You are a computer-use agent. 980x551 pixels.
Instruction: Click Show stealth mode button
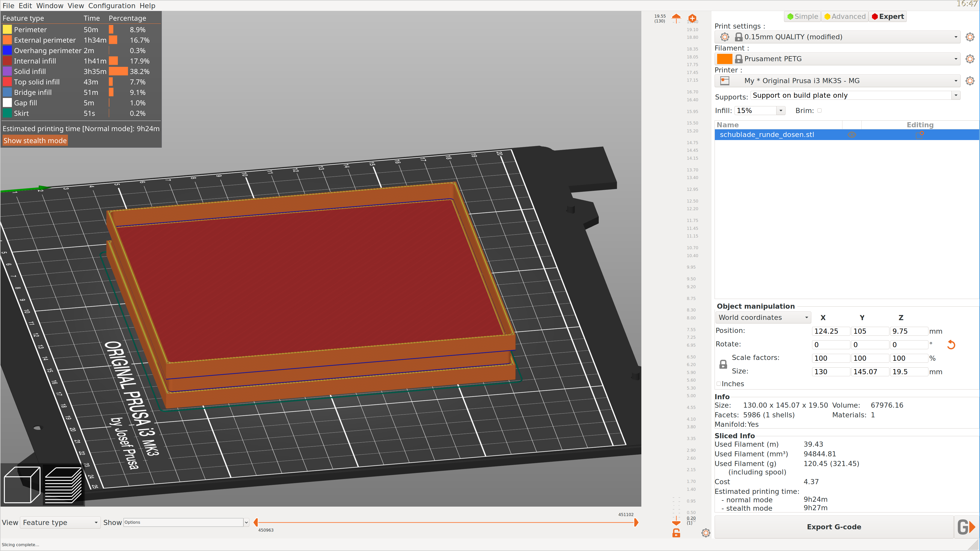35,141
